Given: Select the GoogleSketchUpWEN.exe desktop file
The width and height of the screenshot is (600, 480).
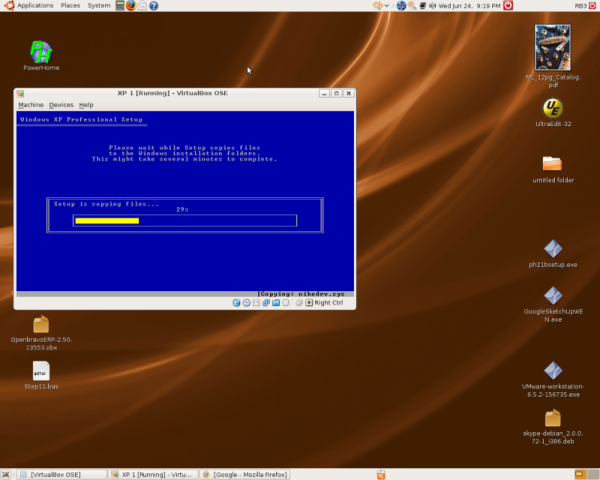Looking at the screenshot, I should [553, 296].
